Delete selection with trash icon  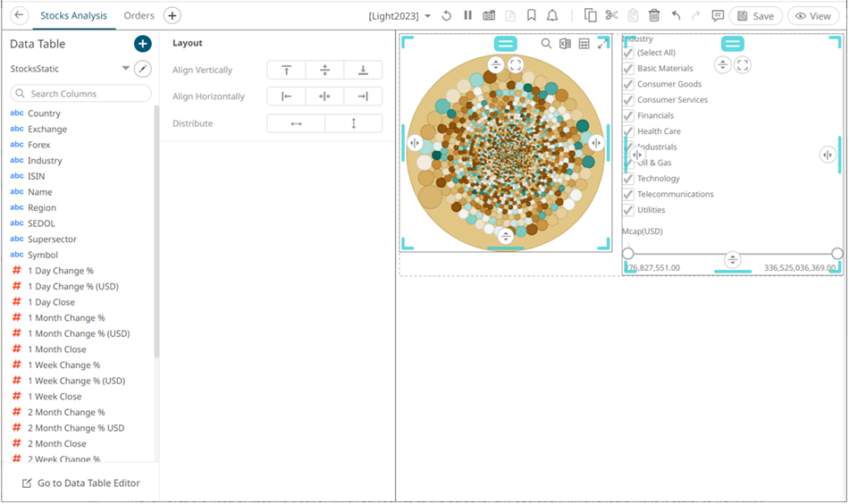click(654, 16)
